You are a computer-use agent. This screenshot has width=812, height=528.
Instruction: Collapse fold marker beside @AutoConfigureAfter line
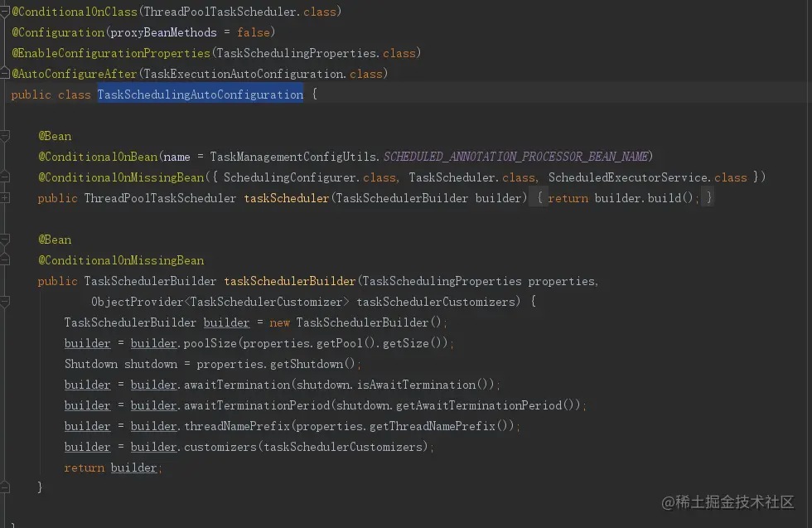(x=4, y=73)
